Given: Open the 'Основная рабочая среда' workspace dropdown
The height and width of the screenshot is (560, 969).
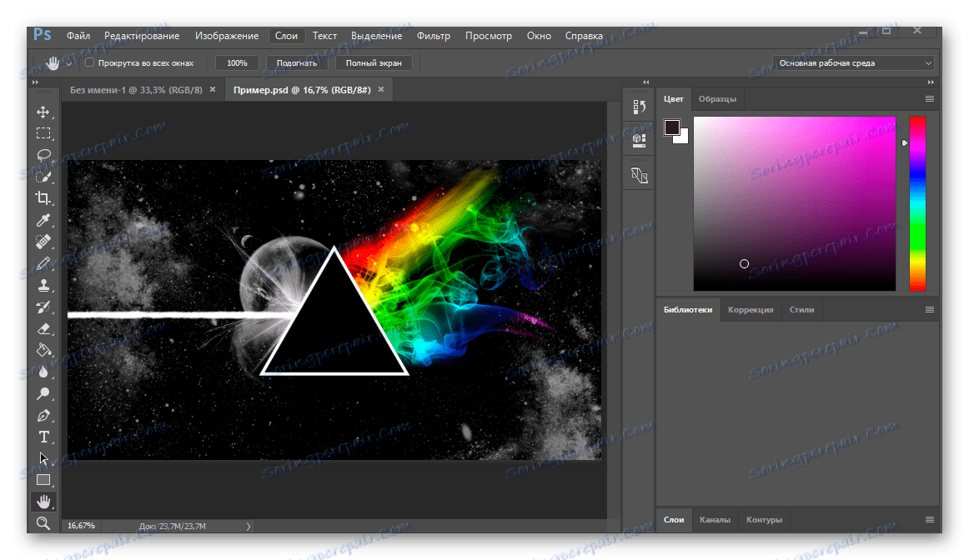Looking at the screenshot, I should pos(853,63).
